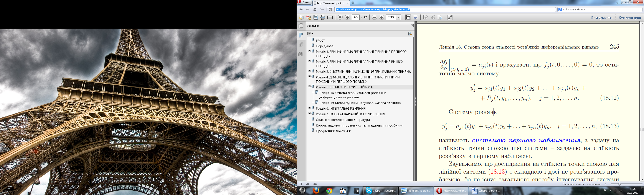Toggle fit one full page mode
The image size is (644, 195).
(416, 17)
